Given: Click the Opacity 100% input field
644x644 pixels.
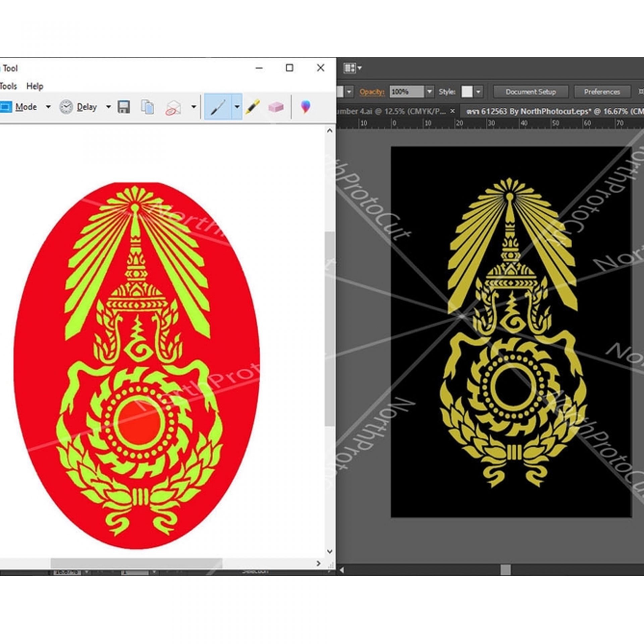Looking at the screenshot, I should (407, 92).
